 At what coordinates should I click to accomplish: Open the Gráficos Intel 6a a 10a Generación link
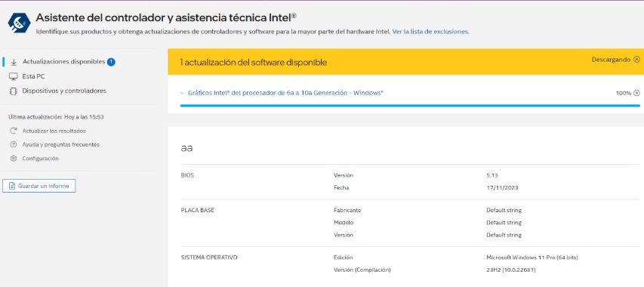point(285,93)
